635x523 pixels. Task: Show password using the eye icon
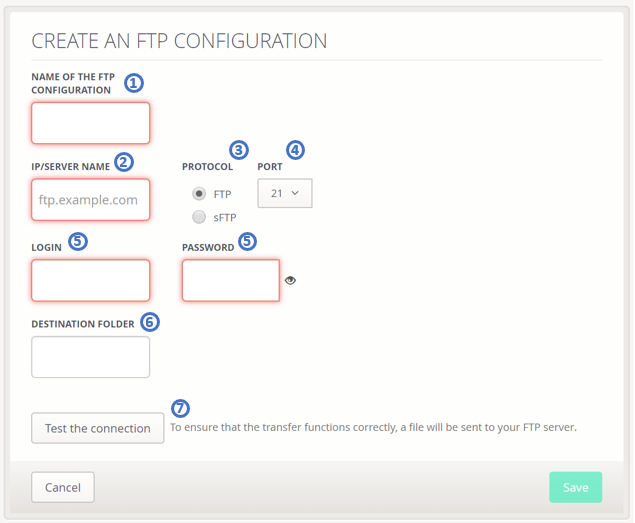pyautogui.click(x=290, y=281)
